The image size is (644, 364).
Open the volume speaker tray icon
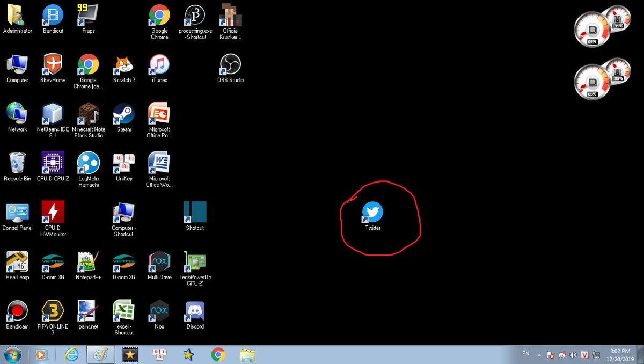573,355
